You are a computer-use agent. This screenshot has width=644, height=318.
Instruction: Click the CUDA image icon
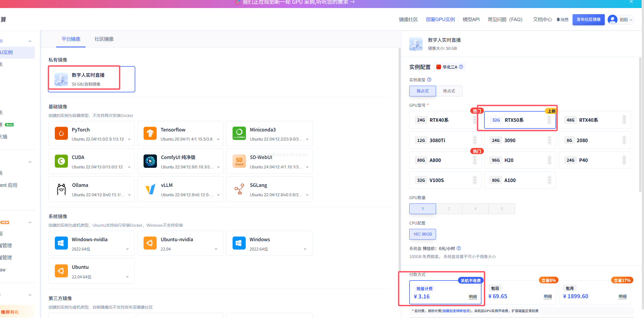coord(61,161)
